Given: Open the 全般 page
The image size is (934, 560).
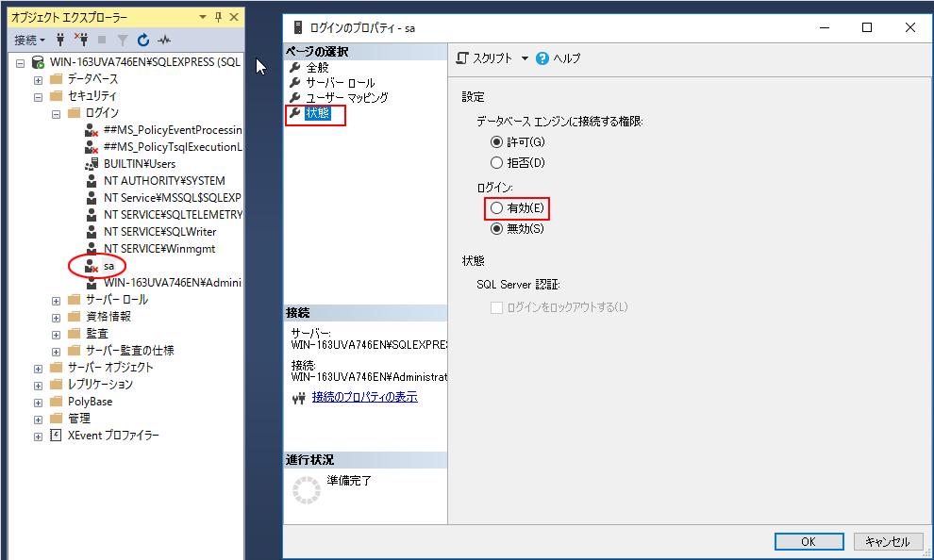Looking at the screenshot, I should [x=317, y=68].
